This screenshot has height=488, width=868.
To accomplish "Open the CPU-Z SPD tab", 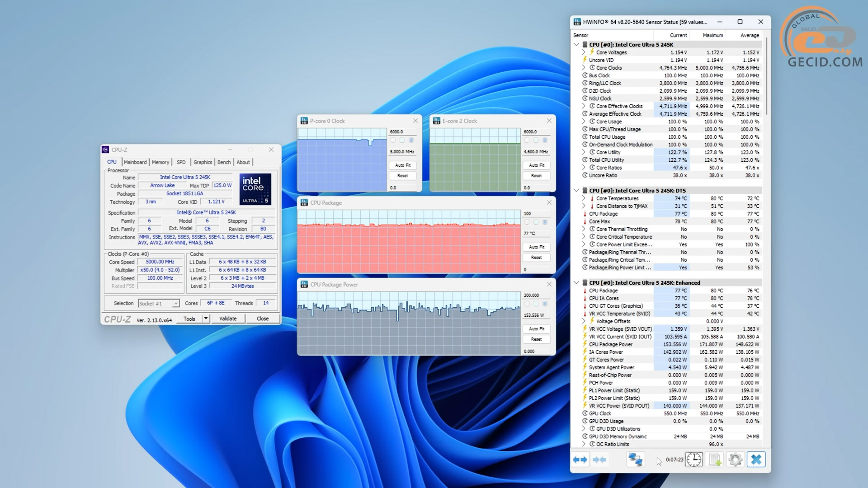I will (x=181, y=162).
